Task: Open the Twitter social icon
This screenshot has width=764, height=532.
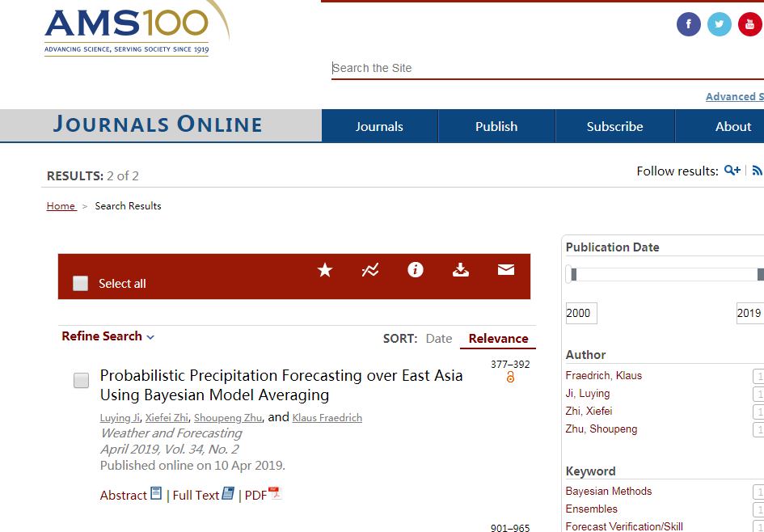Action: 719,24
